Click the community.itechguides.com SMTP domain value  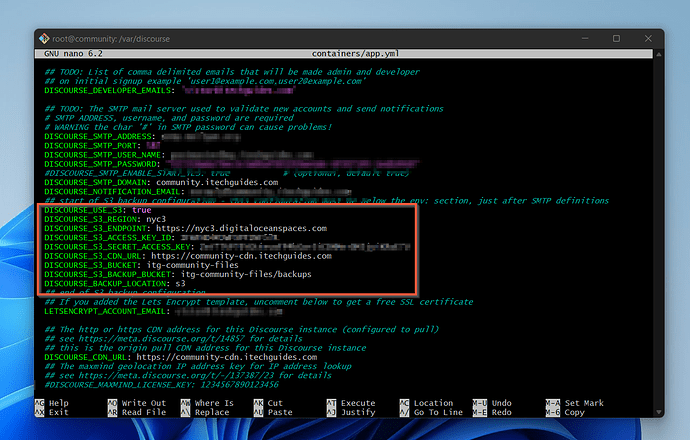coord(217,183)
